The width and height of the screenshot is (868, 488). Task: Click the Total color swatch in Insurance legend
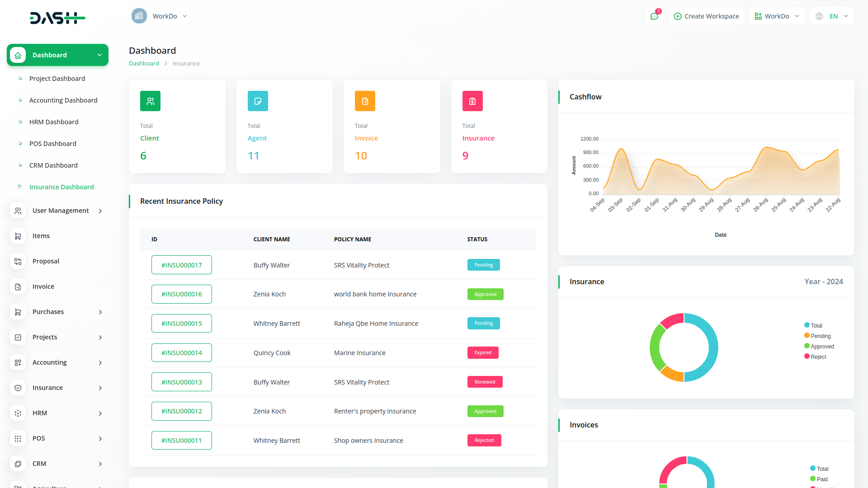[x=807, y=325]
